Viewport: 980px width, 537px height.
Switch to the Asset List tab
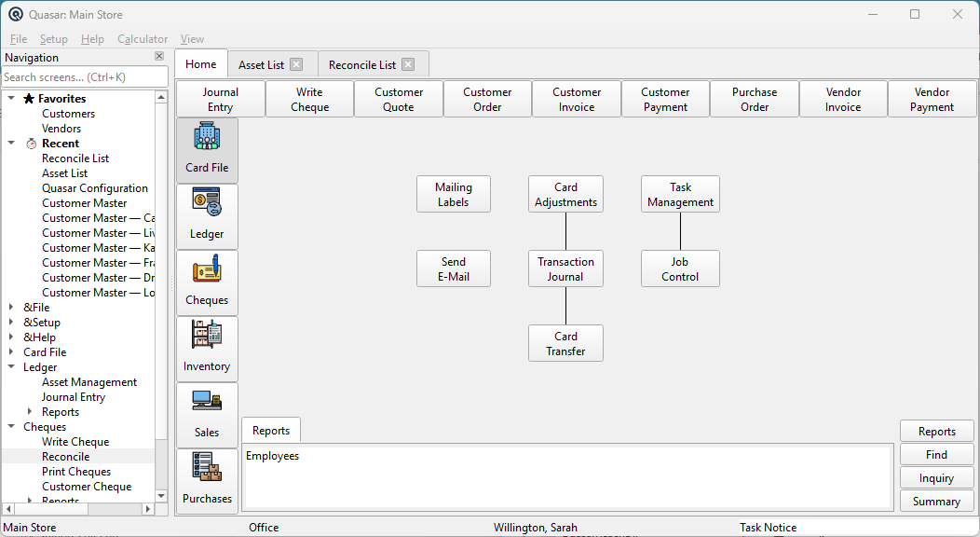pos(273,64)
